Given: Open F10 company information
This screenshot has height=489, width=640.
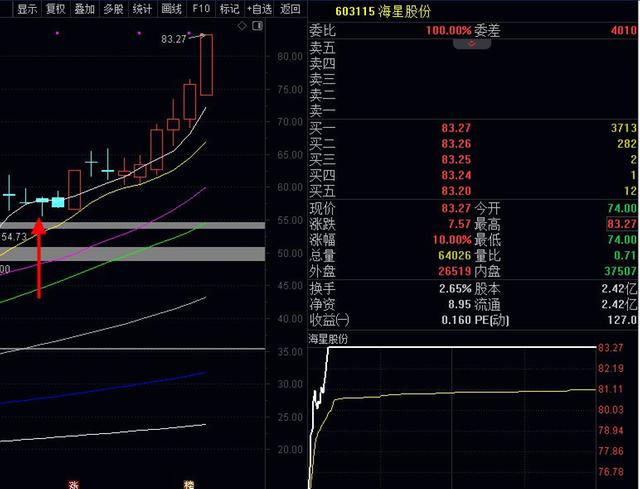Looking at the screenshot, I should pyautogui.click(x=201, y=9).
